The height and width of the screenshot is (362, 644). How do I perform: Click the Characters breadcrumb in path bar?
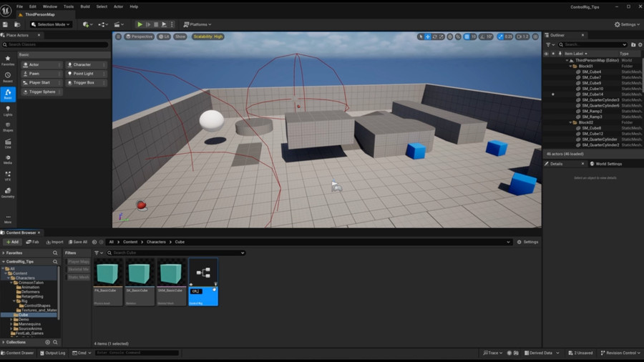pos(156,242)
